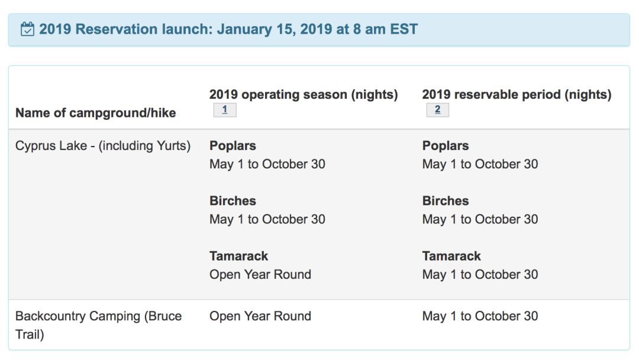Click the 2019 Reservation launch banner heading

click(x=228, y=30)
